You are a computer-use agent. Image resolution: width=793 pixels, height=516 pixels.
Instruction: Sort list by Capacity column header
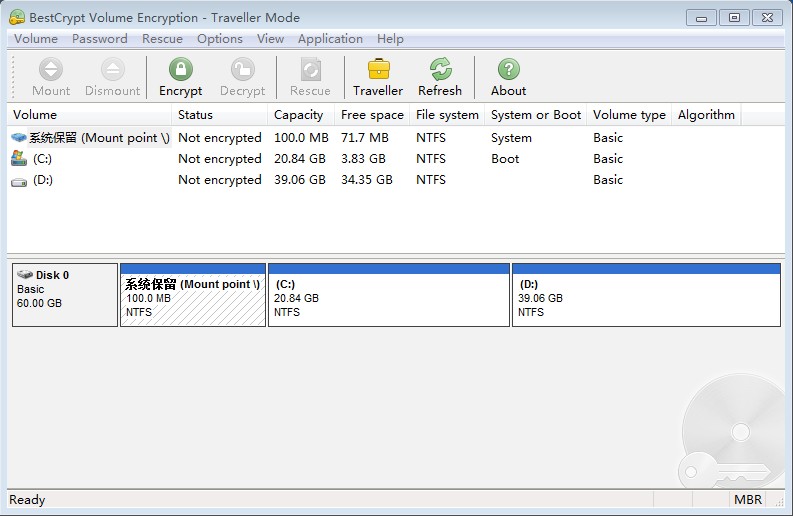(x=299, y=115)
